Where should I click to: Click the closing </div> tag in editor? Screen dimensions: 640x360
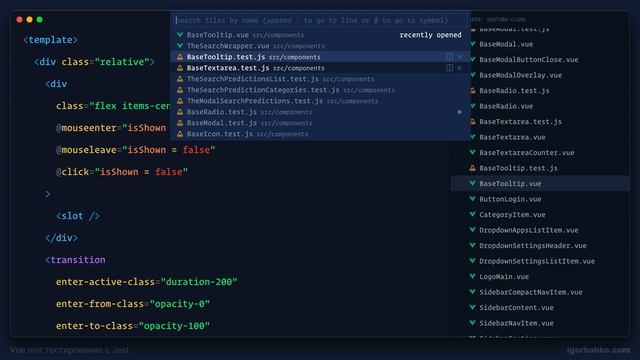click(x=61, y=238)
